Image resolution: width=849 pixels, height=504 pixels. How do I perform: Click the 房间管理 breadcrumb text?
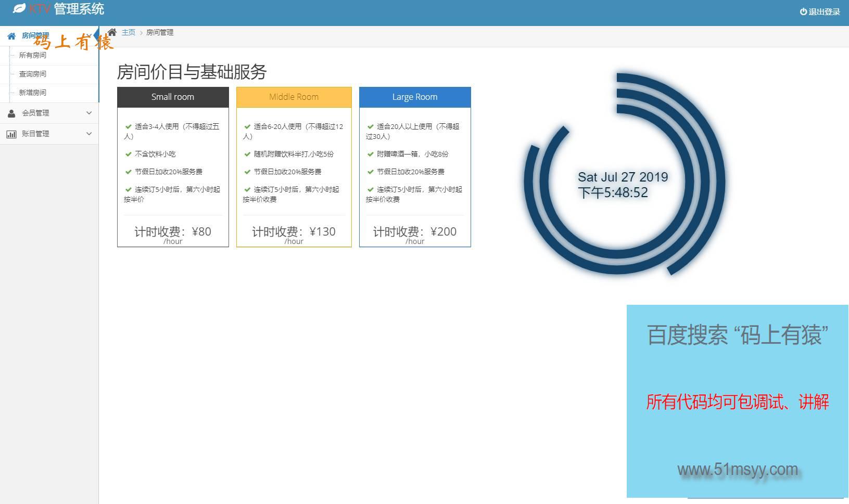point(160,32)
